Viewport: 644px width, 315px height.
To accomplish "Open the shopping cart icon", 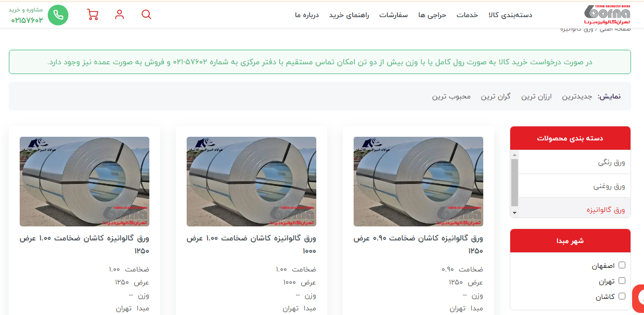I will click(x=93, y=15).
